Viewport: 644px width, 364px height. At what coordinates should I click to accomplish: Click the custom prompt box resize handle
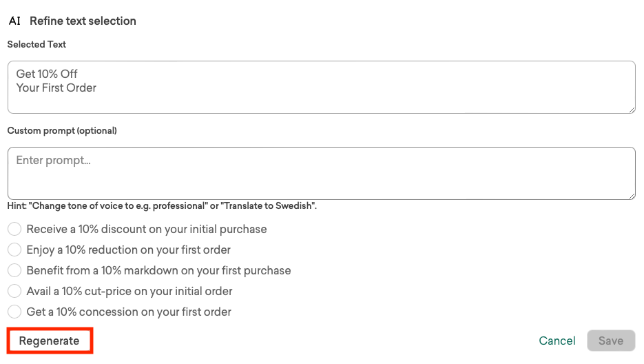tap(631, 195)
